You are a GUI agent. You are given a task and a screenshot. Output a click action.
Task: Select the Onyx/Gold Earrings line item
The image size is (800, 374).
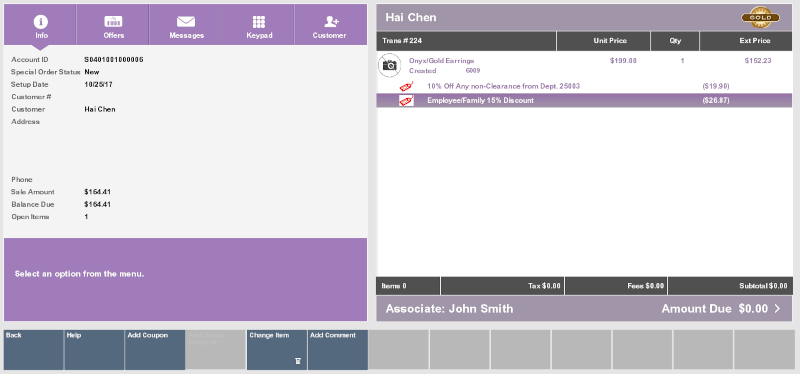tap(585, 65)
